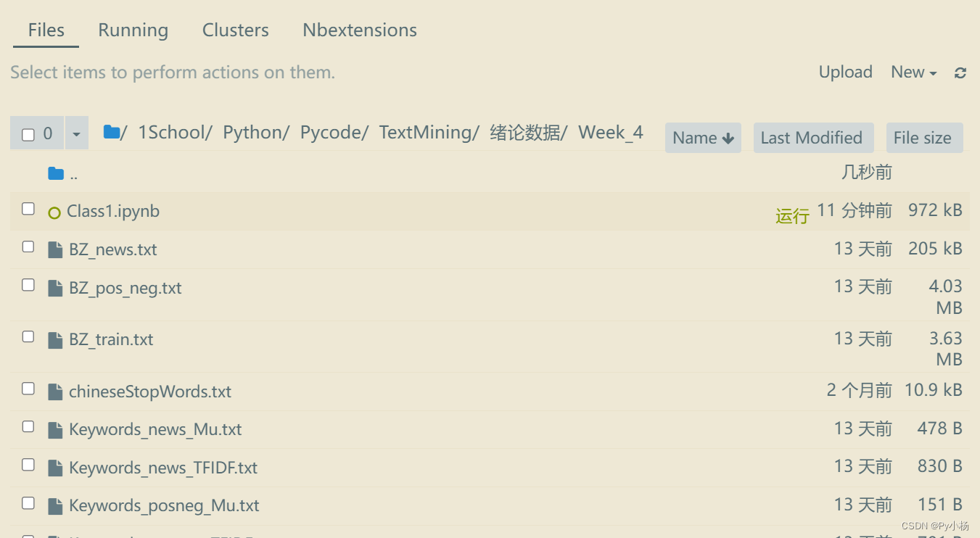The height and width of the screenshot is (538, 980).
Task: Open BZ_pos_neg.txt
Action: click(x=125, y=289)
